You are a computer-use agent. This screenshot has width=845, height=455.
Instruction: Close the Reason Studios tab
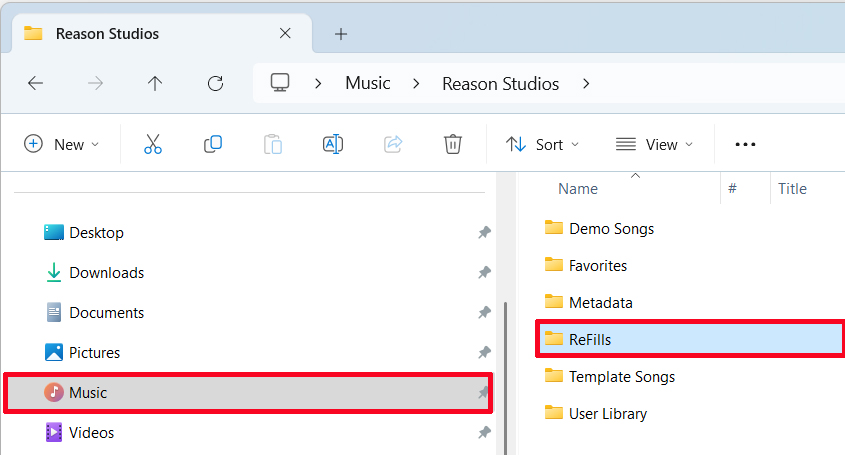click(285, 33)
